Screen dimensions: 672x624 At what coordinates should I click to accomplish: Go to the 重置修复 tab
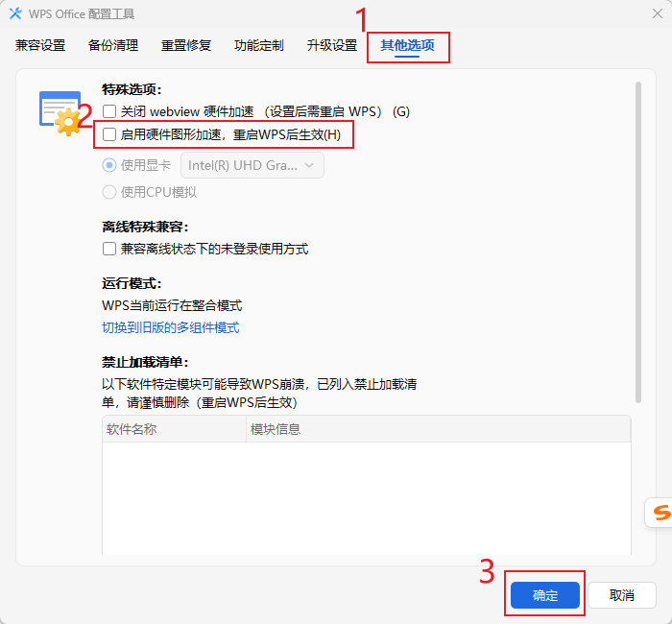point(186,45)
